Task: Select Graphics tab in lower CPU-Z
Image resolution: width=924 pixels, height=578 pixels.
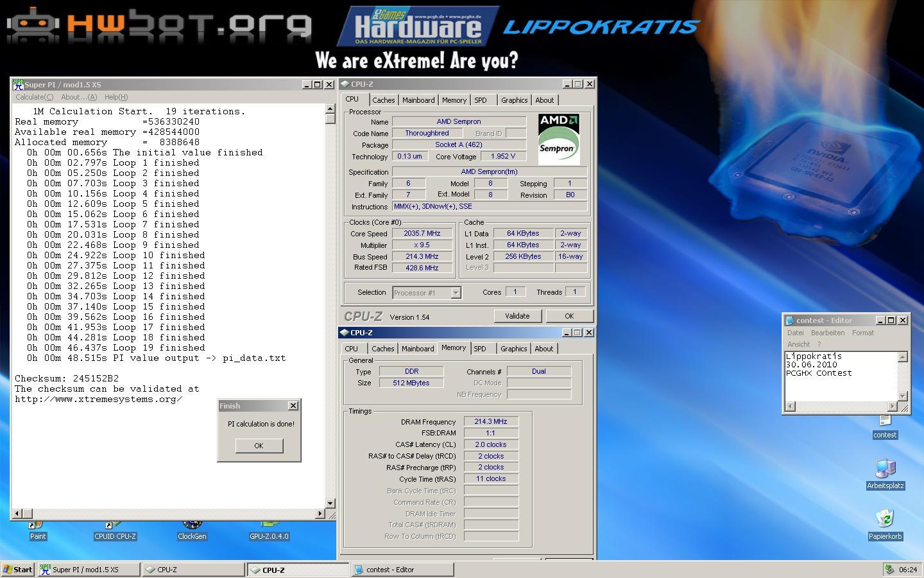Action: (513, 349)
